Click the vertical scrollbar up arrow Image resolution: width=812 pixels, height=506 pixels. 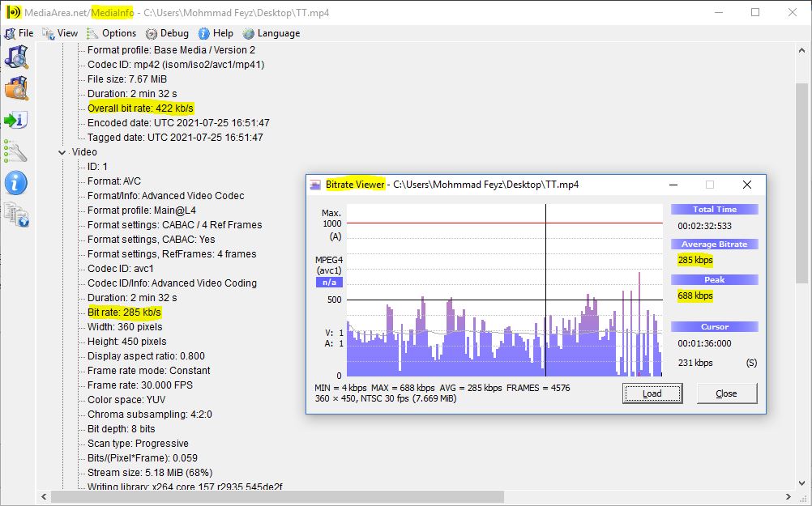[x=801, y=51]
